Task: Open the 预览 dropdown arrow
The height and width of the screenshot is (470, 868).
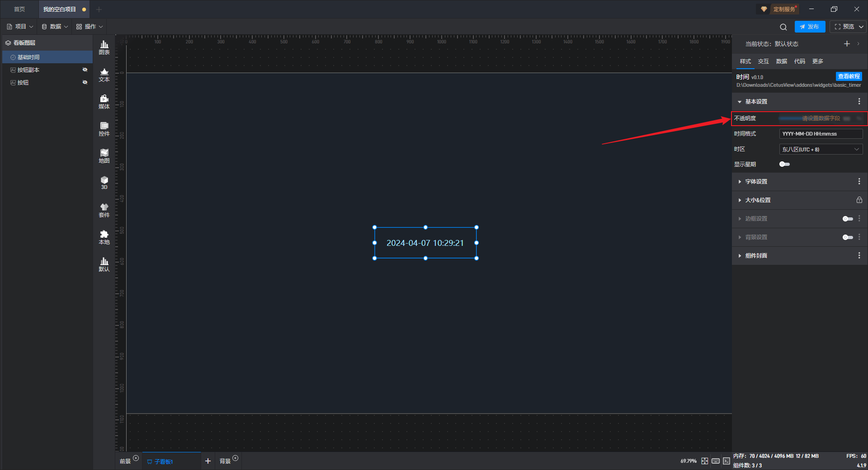Action: [861, 27]
